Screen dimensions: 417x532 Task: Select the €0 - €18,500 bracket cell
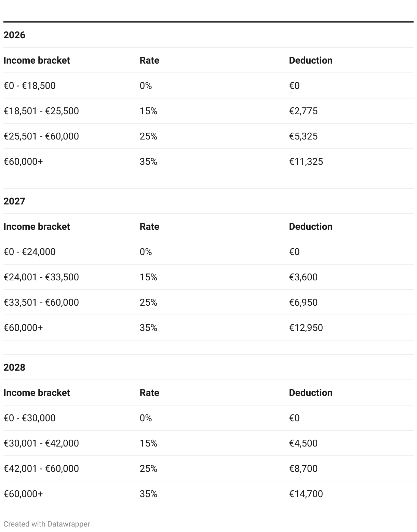[29, 85]
